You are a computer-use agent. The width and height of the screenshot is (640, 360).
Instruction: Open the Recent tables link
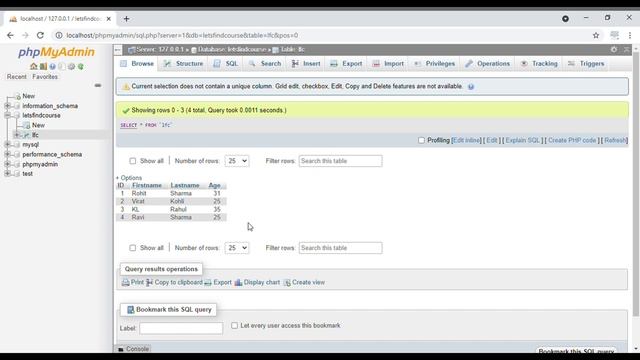tap(16, 77)
